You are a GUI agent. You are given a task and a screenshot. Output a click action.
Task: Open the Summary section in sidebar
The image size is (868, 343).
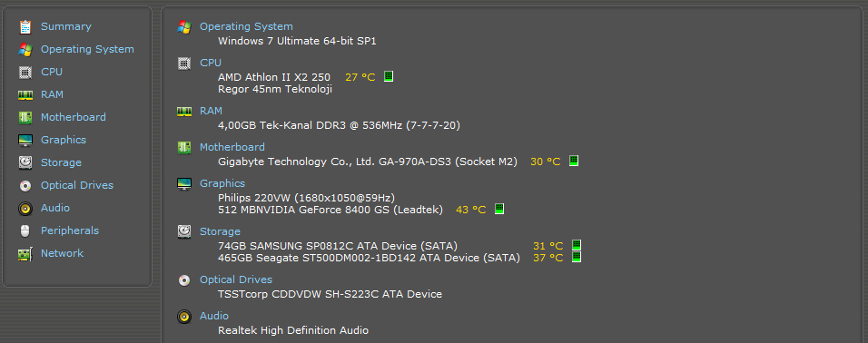click(x=66, y=26)
